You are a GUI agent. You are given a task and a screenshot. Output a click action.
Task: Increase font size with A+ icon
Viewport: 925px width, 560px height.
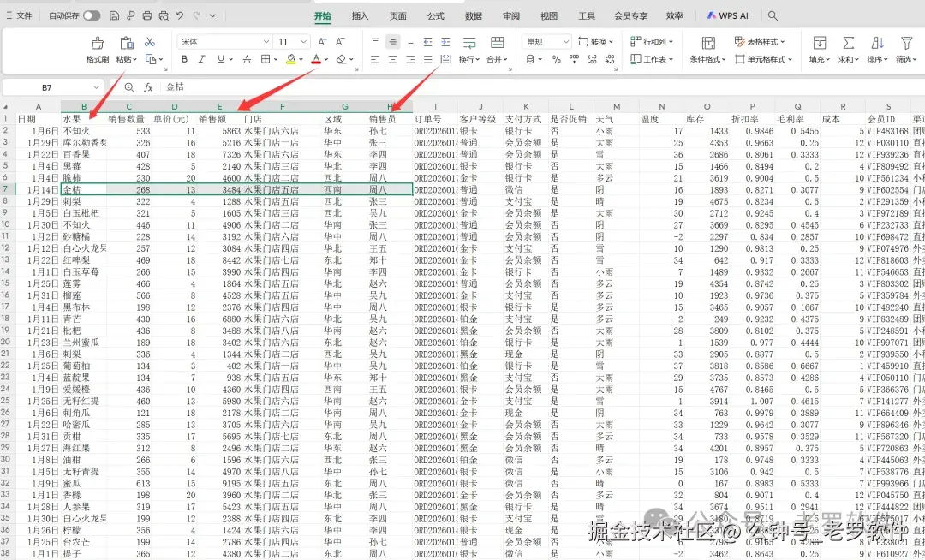[x=322, y=41]
